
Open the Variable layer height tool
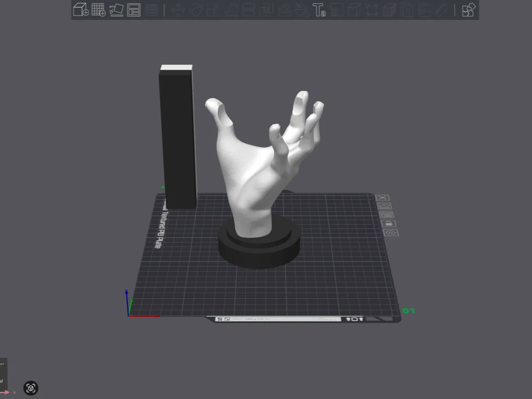[152, 10]
